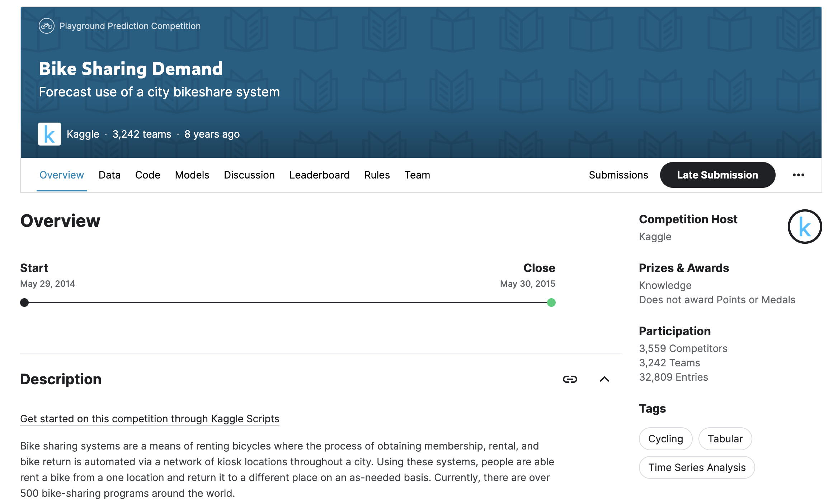Open the Discussion tab

pos(249,175)
